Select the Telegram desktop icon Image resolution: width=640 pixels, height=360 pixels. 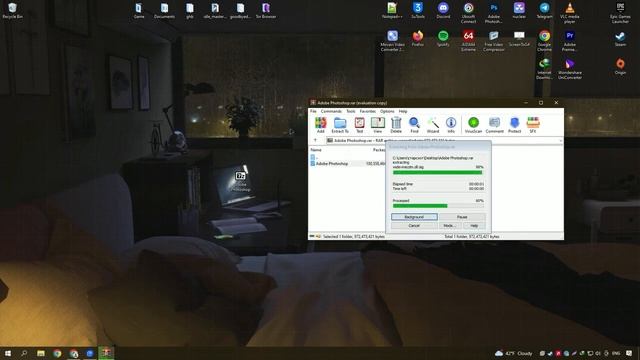click(544, 11)
